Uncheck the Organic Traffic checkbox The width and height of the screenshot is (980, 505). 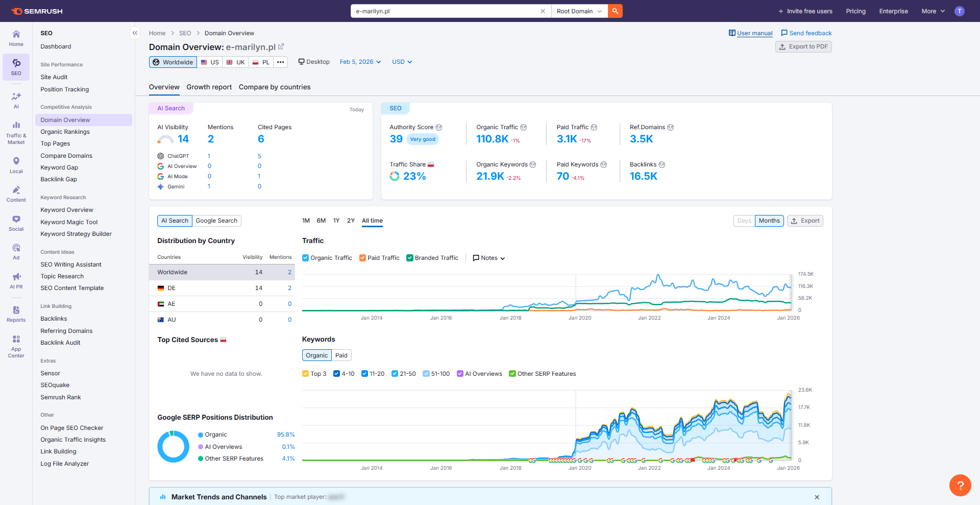pyautogui.click(x=305, y=258)
